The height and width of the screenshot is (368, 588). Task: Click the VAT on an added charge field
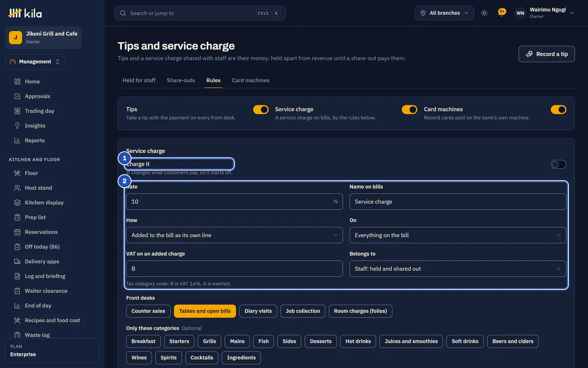(234, 269)
